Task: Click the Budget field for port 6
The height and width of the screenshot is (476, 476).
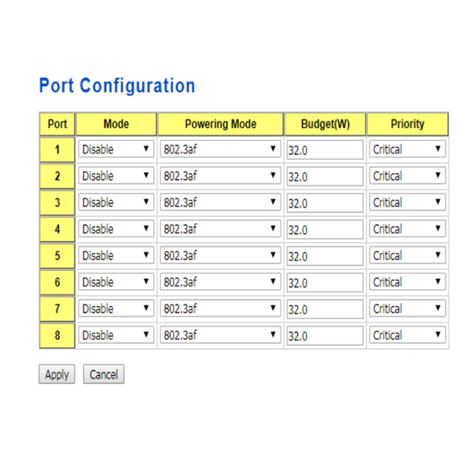Action: click(325, 282)
